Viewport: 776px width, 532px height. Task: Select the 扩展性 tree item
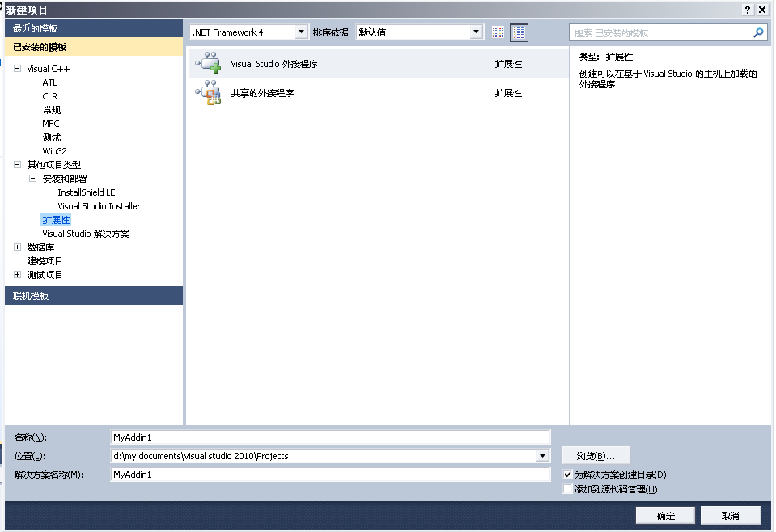[x=56, y=220]
